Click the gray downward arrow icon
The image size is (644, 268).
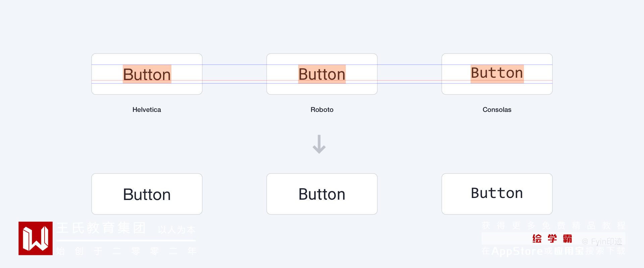pos(319,144)
